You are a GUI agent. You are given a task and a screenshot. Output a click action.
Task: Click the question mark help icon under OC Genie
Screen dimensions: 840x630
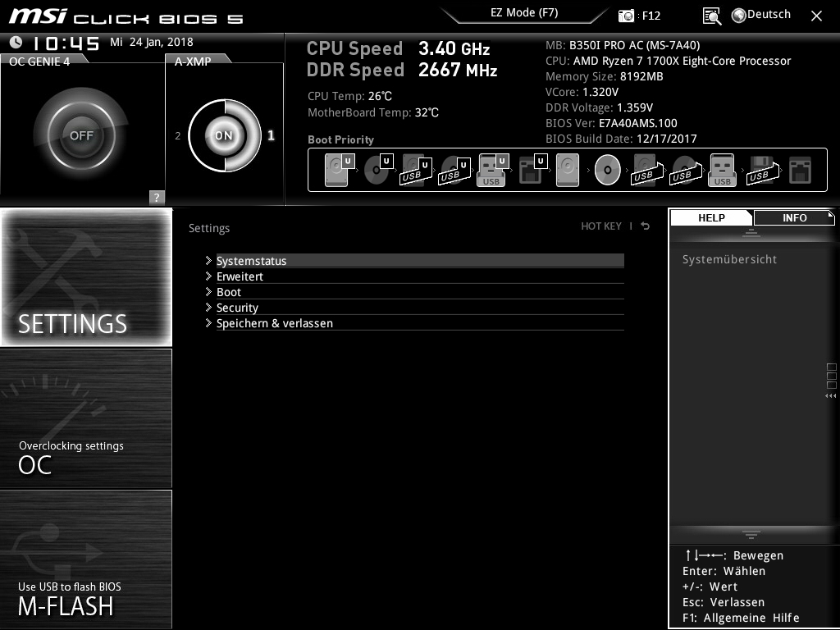pos(157,197)
